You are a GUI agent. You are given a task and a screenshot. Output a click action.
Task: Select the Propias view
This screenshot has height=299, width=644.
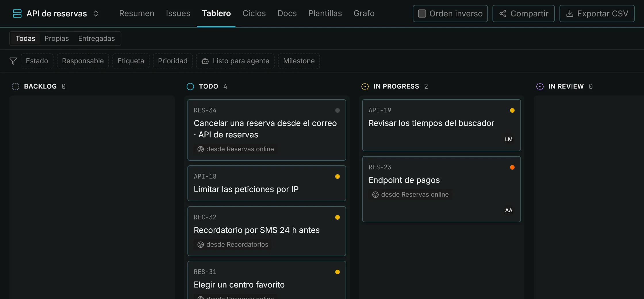pyautogui.click(x=57, y=39)
